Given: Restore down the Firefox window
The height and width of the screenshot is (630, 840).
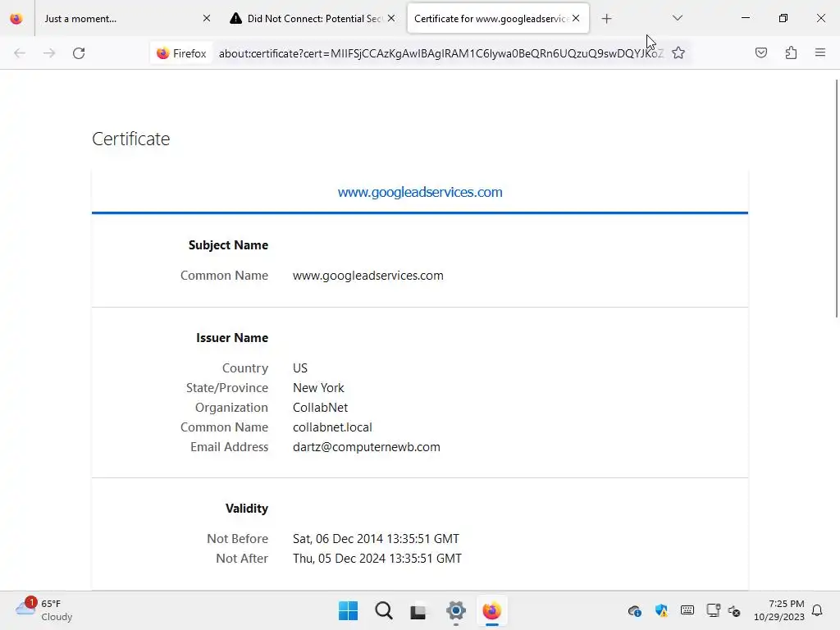Looking at the screenshot, I should pos(783,18).
